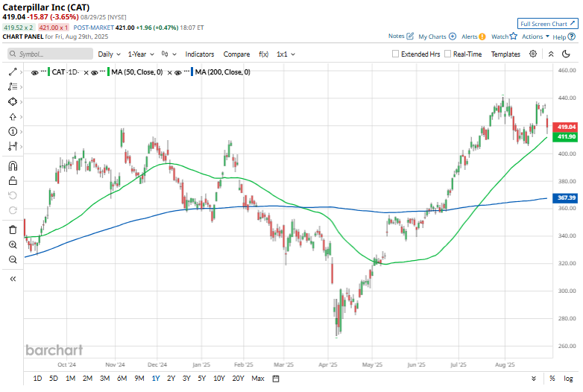583x392 pixels.
Task: Switch to dark mode moon icon
Action: click(566, 54)
